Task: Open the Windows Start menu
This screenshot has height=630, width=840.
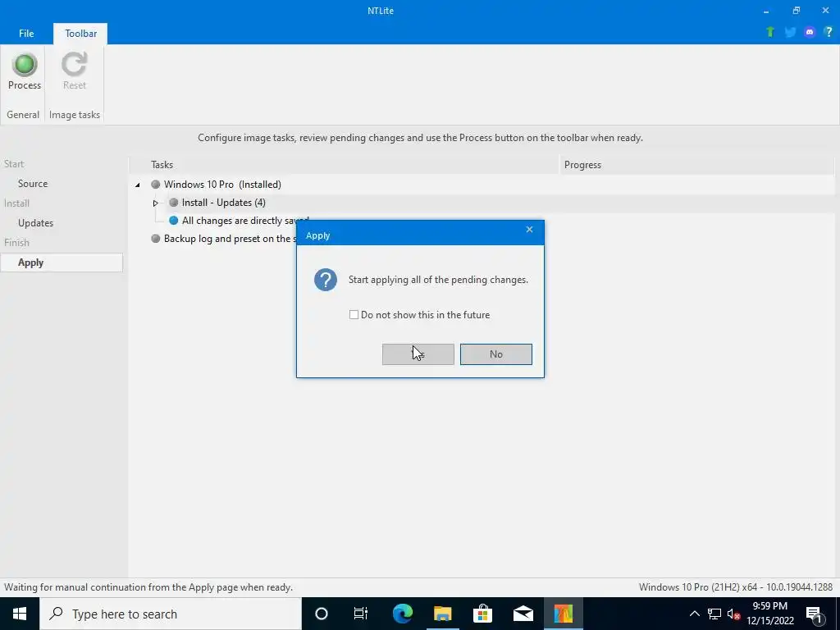Action: click(20, 614)
